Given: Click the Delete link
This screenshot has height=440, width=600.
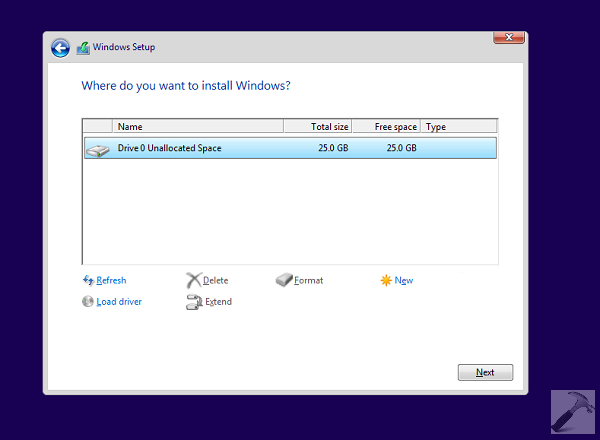Looking at the screenshot, I should (x=215, y=280).
